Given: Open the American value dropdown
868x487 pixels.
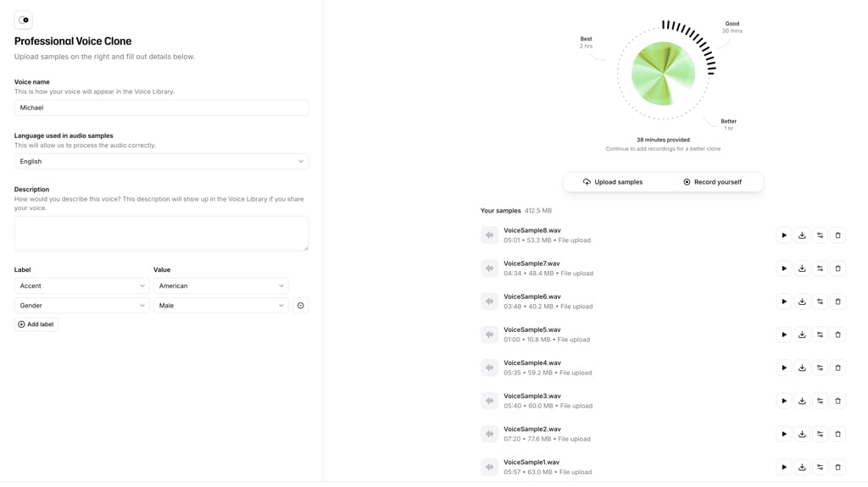Looking at the screenshot, I should tap(220, 286).
